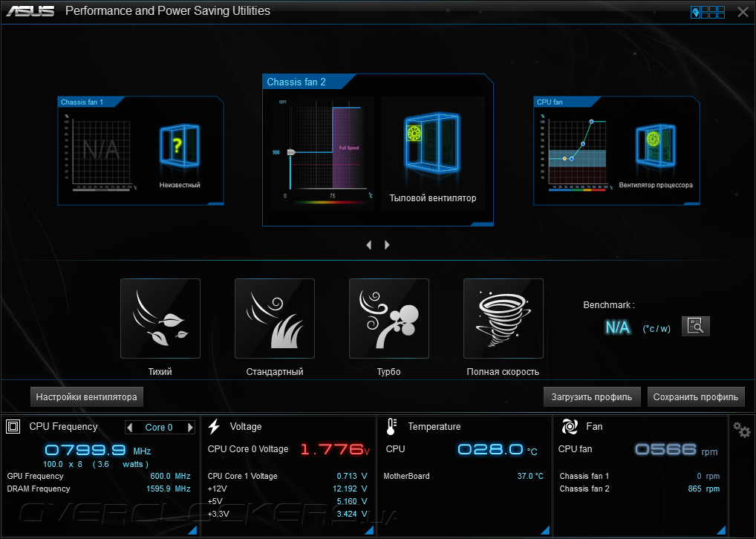This screenshot has width=756, height=539.
Task: Open the monitor settings gear icon
Action: coord(742,430)
